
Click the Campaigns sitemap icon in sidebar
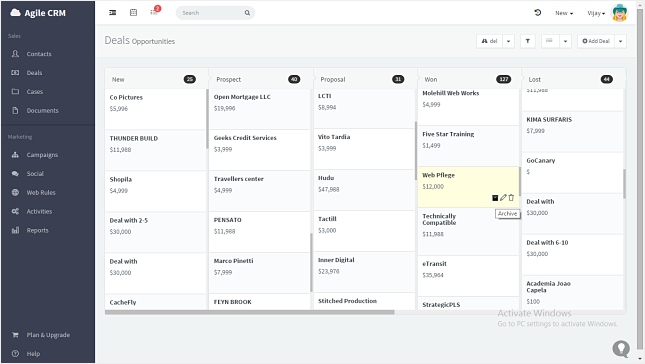tap(15, 155)
